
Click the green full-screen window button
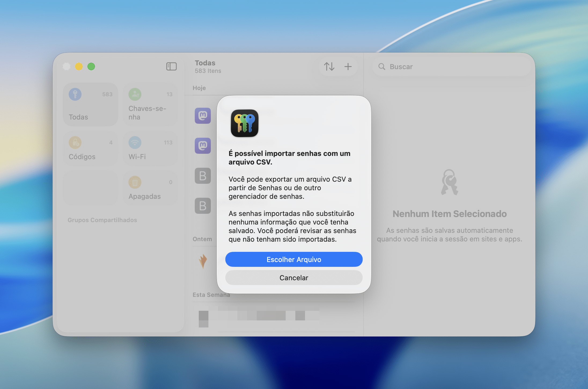(91, 66)
